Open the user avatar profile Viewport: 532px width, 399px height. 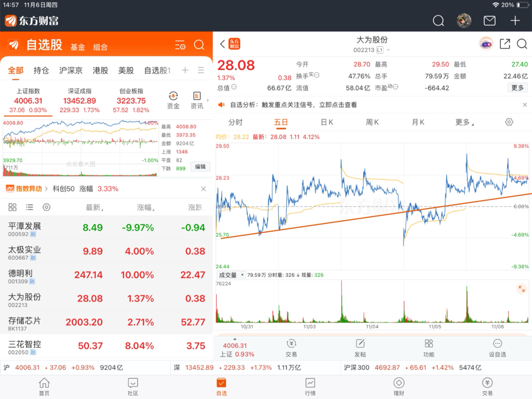click(x=464, y=21)
